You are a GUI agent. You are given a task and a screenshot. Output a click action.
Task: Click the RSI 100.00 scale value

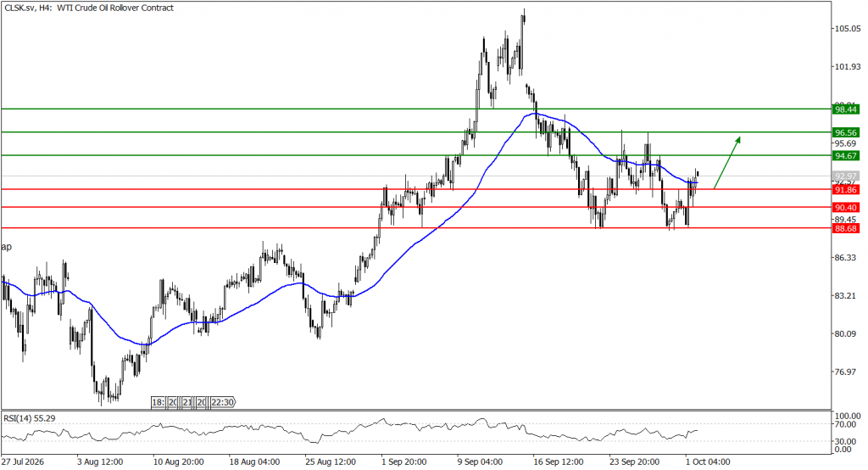[x=848, y=416]
